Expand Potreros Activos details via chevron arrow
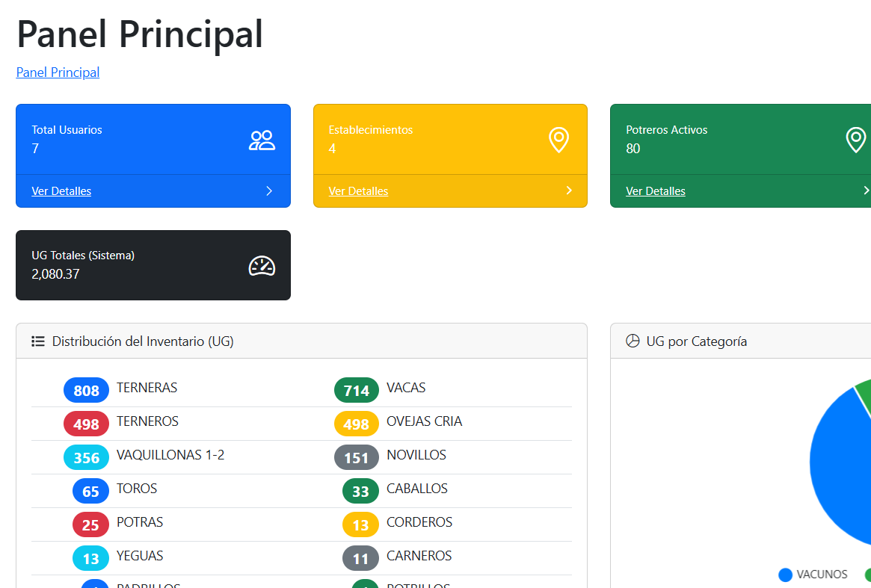The height and width of the screenshot is (588, 871). coord(866,191)
